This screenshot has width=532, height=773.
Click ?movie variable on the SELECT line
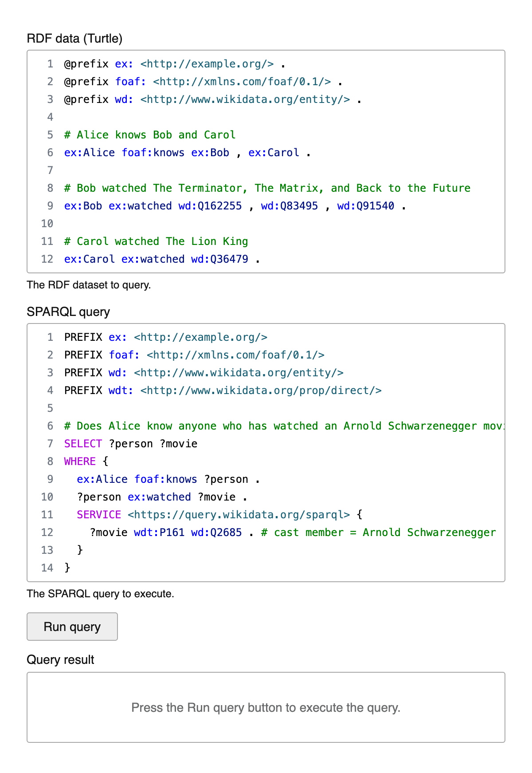pos(179,444)
